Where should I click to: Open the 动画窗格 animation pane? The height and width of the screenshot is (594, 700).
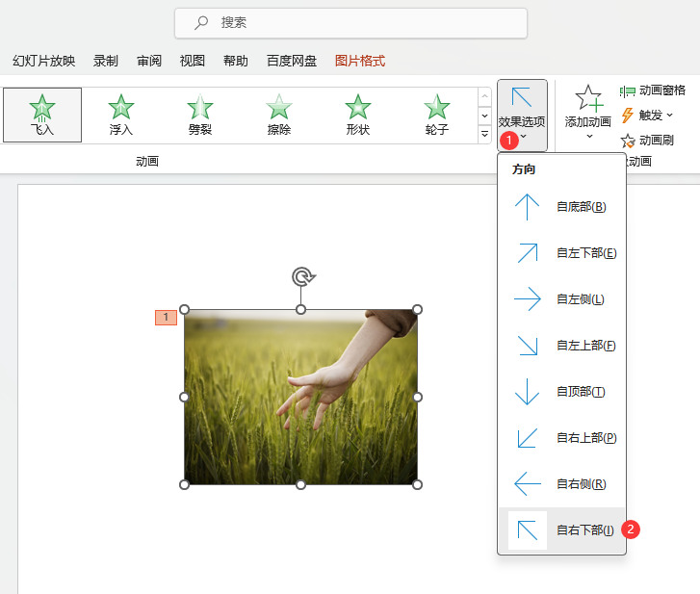653,90
